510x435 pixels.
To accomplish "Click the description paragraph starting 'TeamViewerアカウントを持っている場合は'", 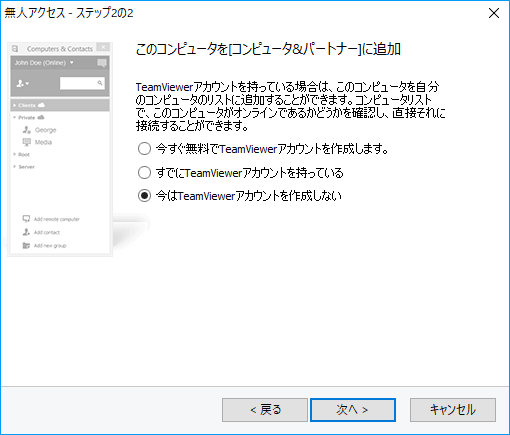I will [x=290, y=106].
